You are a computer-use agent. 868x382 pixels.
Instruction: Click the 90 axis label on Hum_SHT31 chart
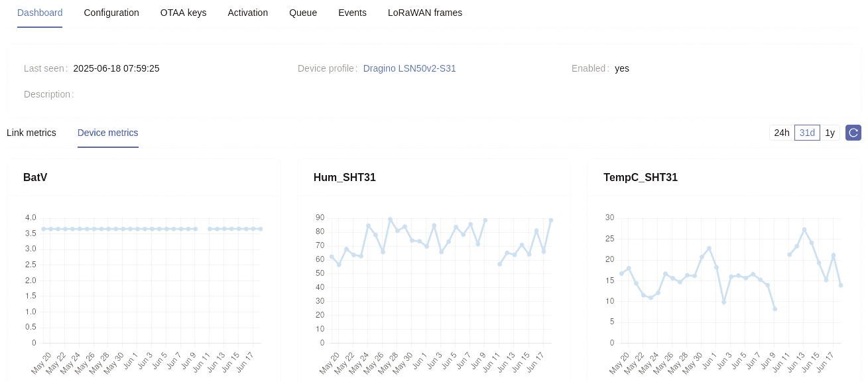point(320,218)
